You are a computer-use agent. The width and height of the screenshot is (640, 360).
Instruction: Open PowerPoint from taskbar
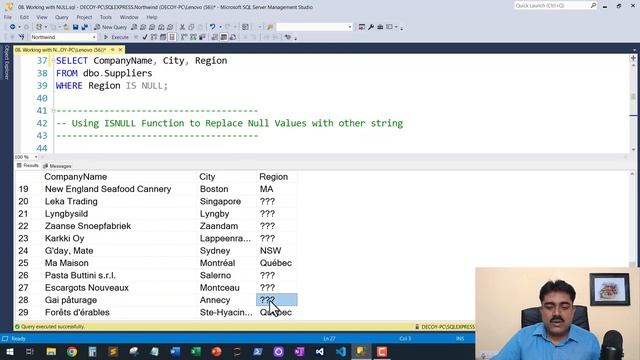[x=216, y=351]
